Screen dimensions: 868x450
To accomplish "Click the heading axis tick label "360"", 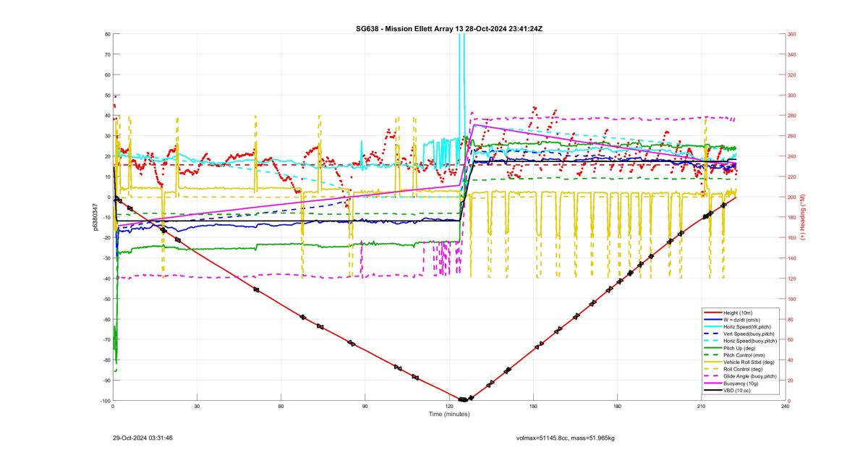I will tap(792, 34).
